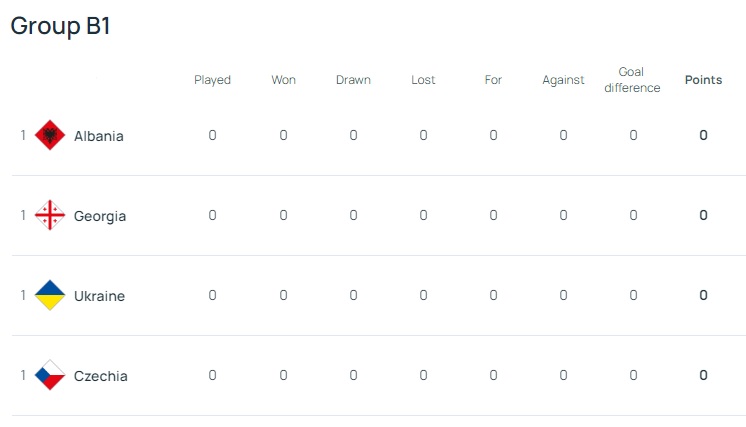746x427 pixels.
Task: Click the Albania flag icon
Action: click(x=50, y=135)
